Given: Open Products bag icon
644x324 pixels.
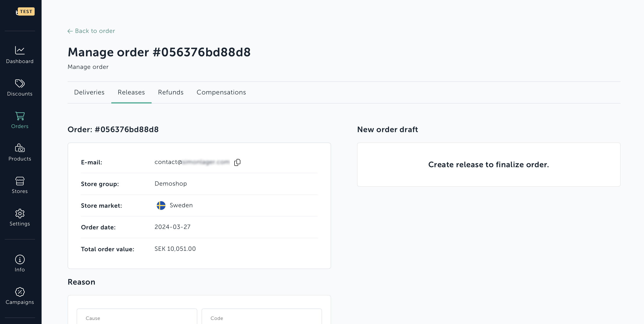Looking at the screenshot, I should point(20,148).
